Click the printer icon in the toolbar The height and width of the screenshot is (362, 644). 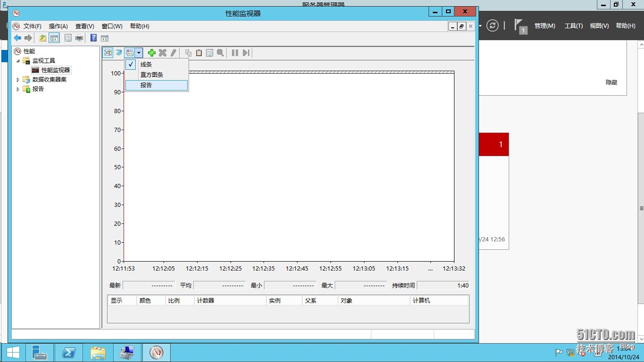pos(79,38)
